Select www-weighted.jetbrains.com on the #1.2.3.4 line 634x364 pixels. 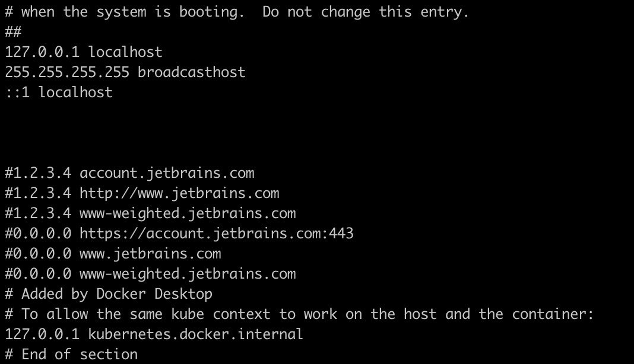188,213
